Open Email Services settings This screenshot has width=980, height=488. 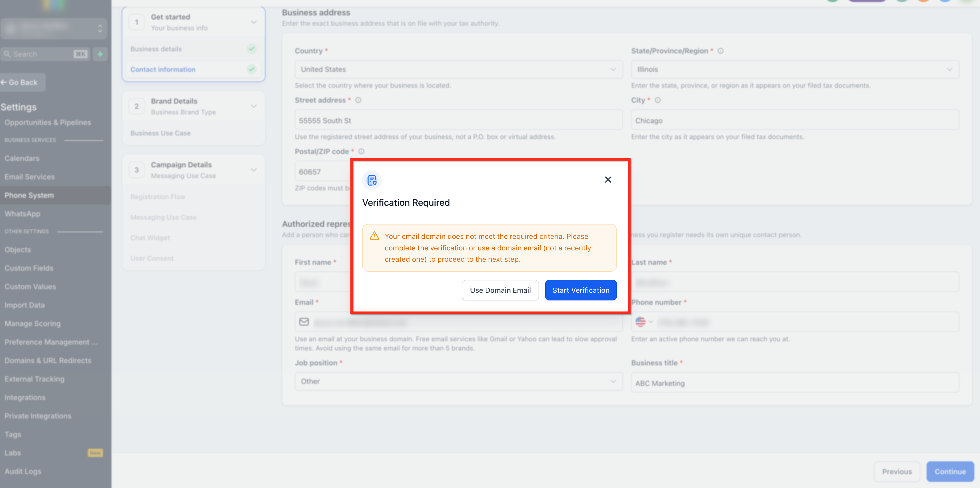tap(29, 177)
